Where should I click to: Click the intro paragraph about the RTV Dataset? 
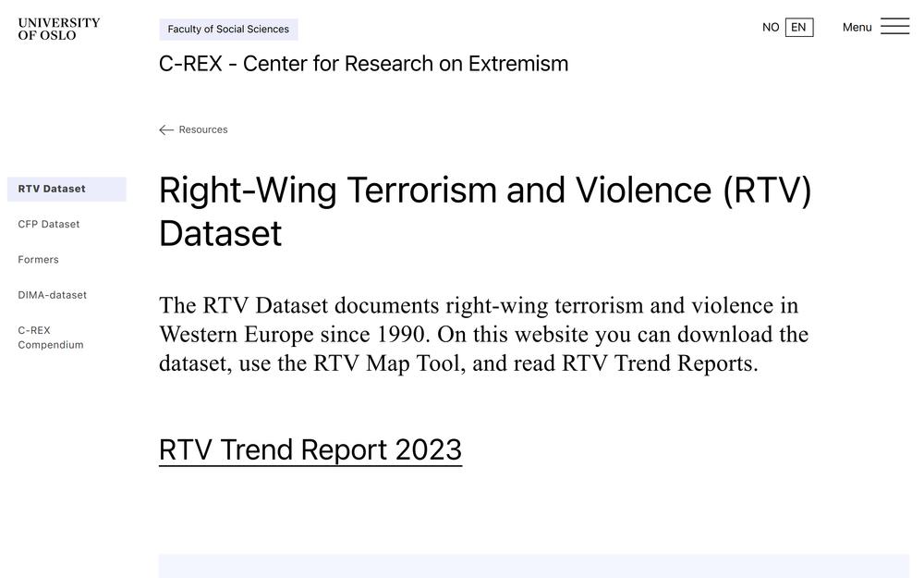(x=484, y=335)
